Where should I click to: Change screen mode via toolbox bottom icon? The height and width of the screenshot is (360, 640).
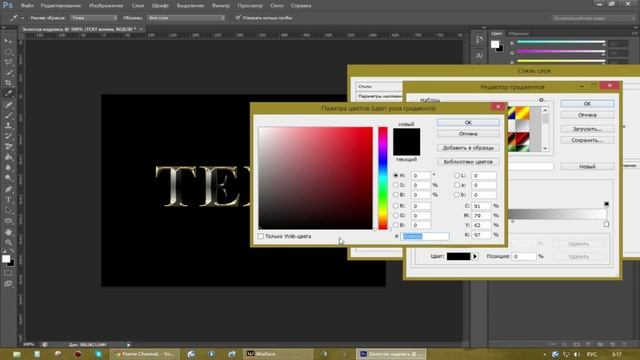8,284
